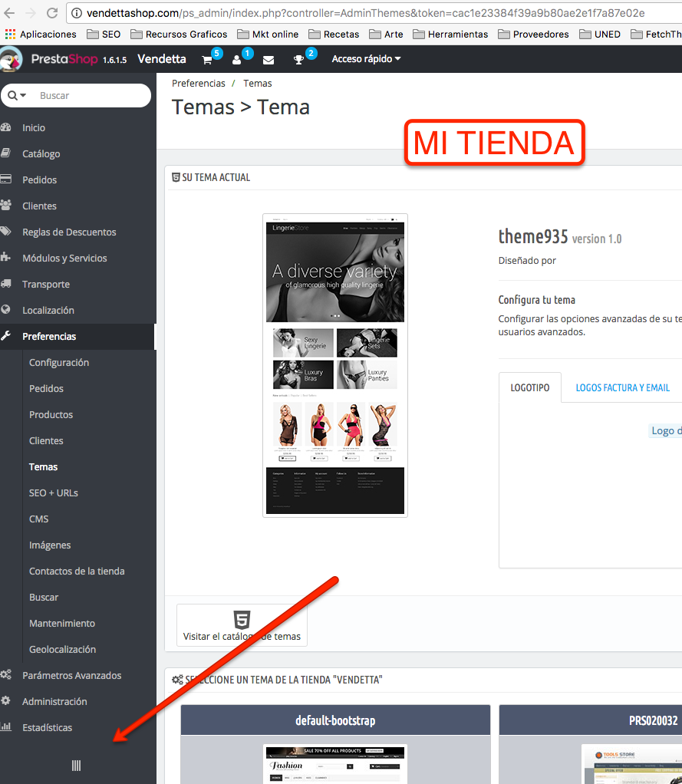682x784 pixels.
Task: Click the Inicio dashboard icon
Action: 6,127
